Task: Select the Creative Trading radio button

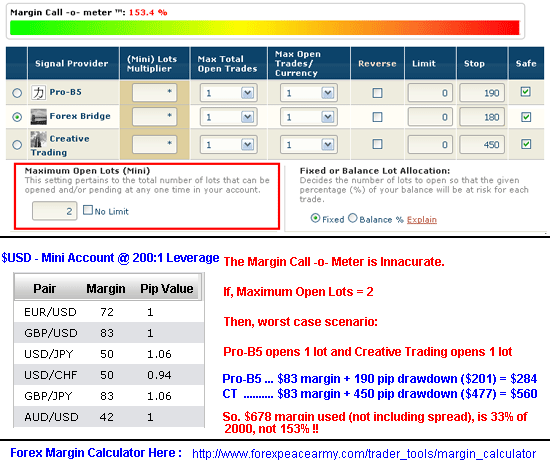Action: tap(17, 144)
